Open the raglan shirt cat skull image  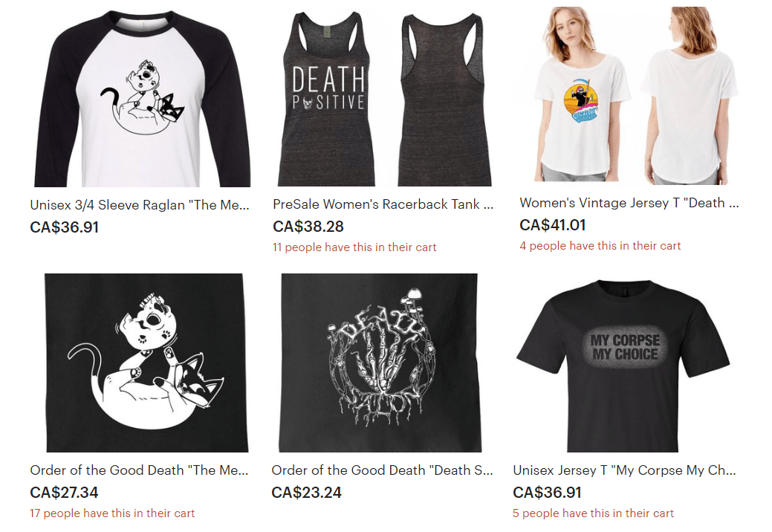point(142,97)
